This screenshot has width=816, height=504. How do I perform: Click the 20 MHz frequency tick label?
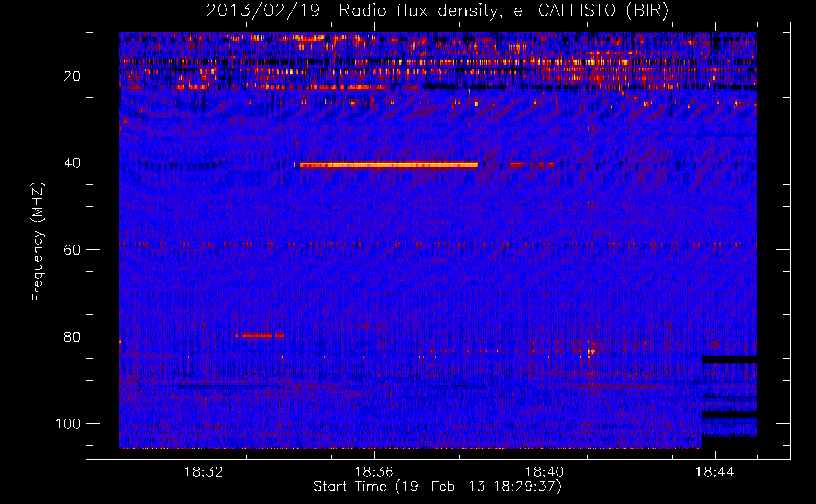tap(72, 76)
